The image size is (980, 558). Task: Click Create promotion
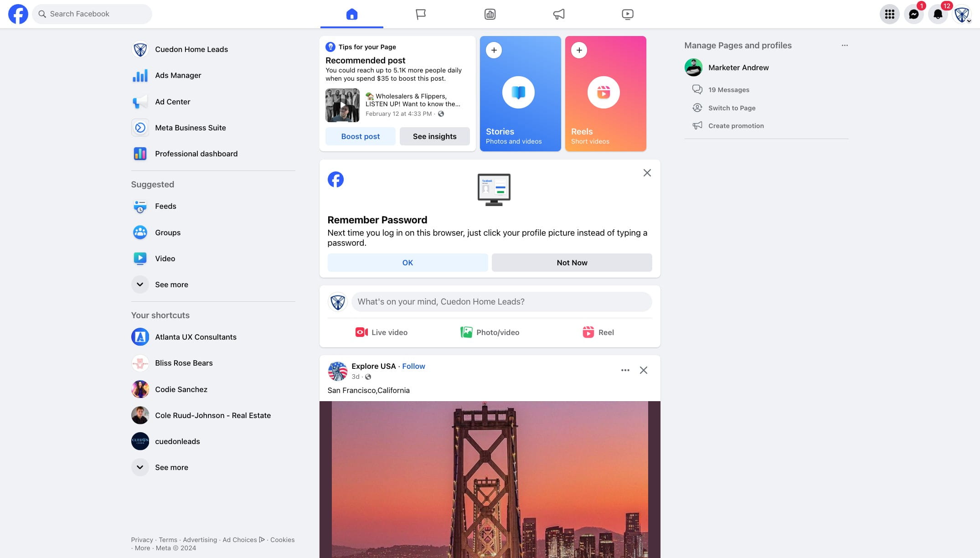[x=736, y=126]
